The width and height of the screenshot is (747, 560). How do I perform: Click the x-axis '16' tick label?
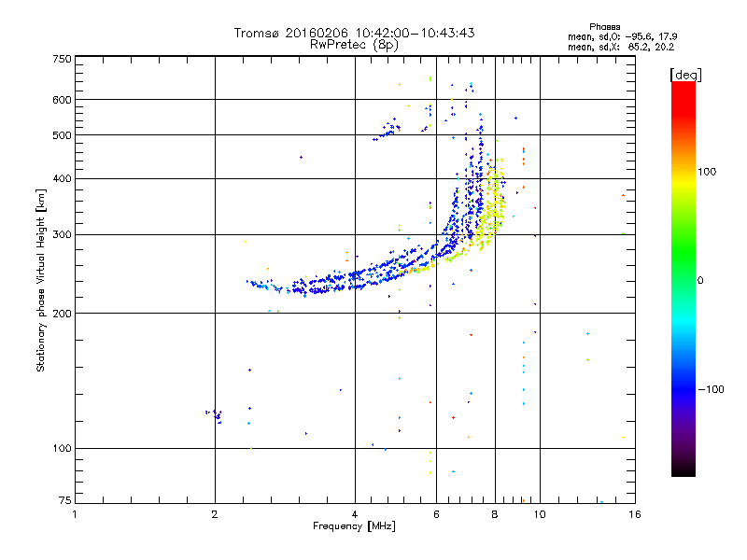click(635, 515)
